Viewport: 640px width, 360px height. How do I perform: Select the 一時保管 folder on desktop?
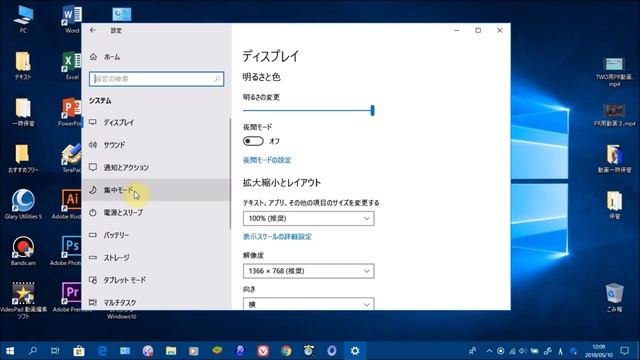[x=23, y=112]
